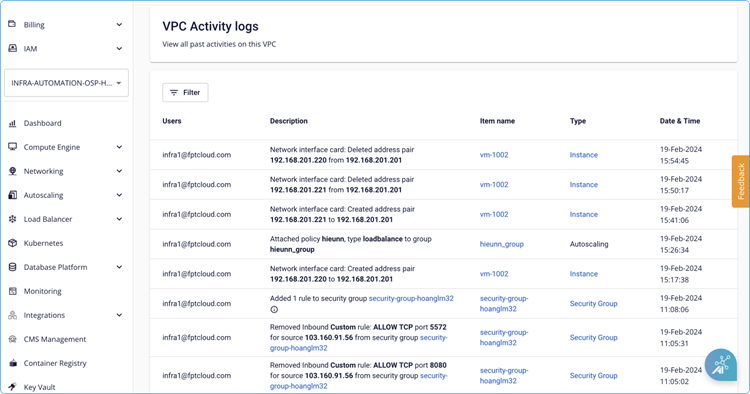Open the AI assistant floating button
Viewport: 750px width, 394px height.
coord(720,365)
